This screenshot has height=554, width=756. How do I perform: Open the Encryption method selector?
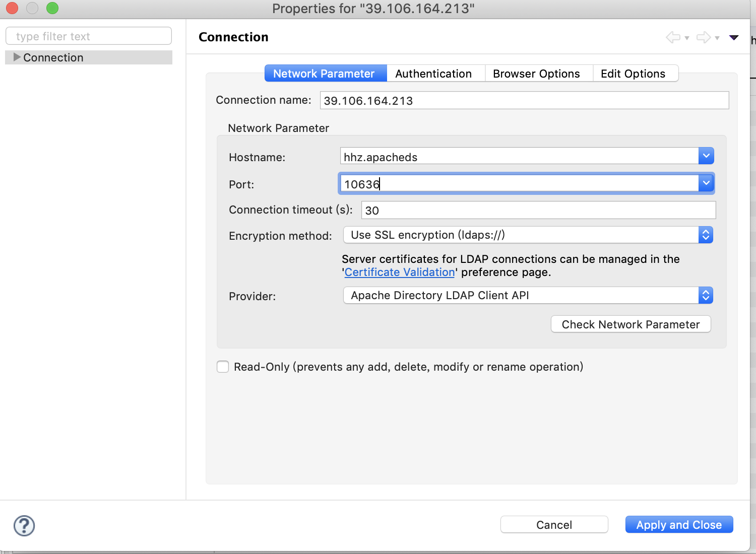(x=706, y=235)
